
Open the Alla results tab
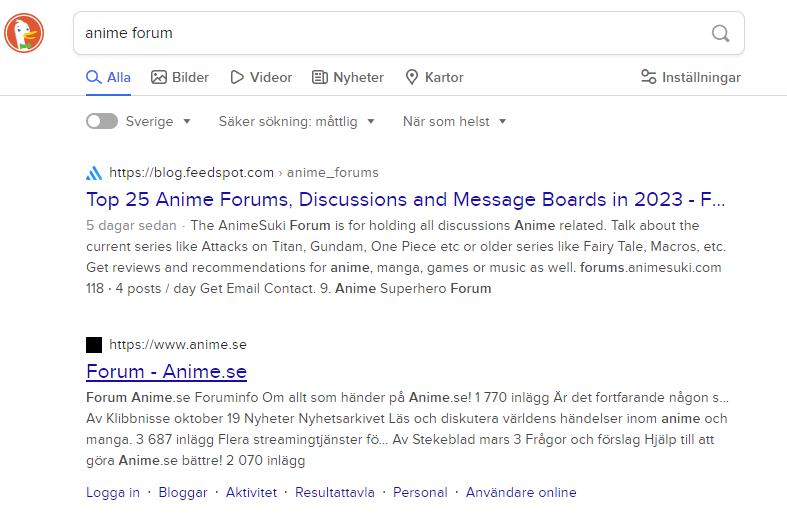(108, 77)
